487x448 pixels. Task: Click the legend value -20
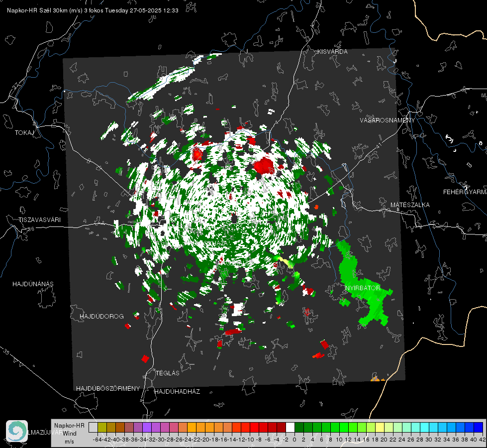pyautogui.click(x=205, y=440)
